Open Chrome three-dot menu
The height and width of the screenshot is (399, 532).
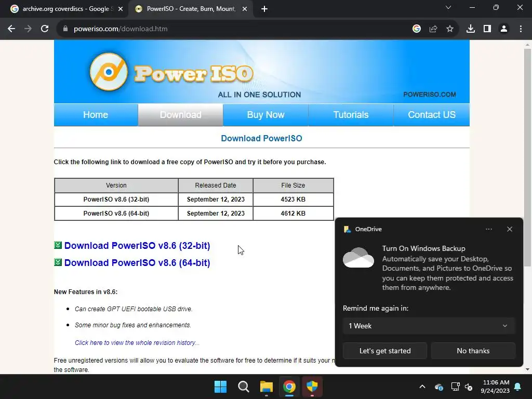pyautogui.click(x=521, y=29)
